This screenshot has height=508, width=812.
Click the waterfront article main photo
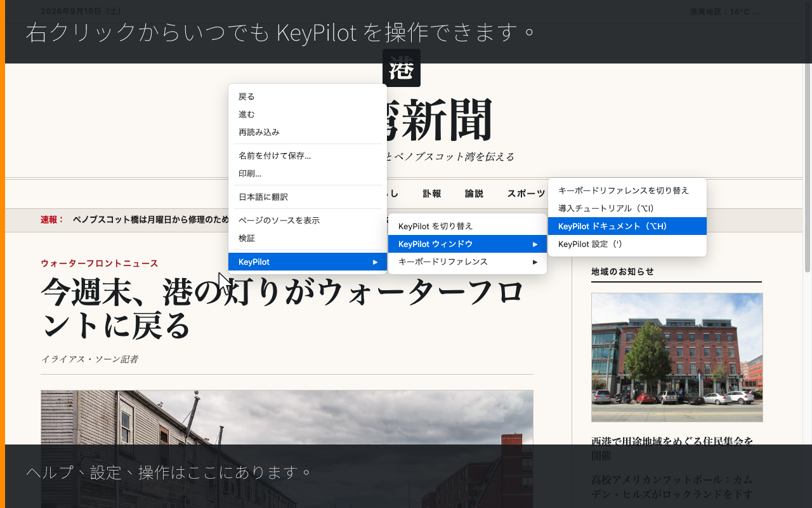click(x=287, y=449)
